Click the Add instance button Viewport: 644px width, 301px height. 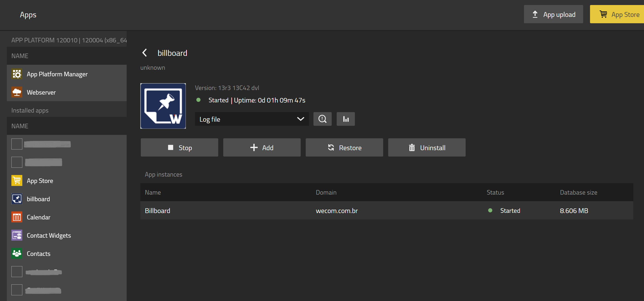[262, 147]
